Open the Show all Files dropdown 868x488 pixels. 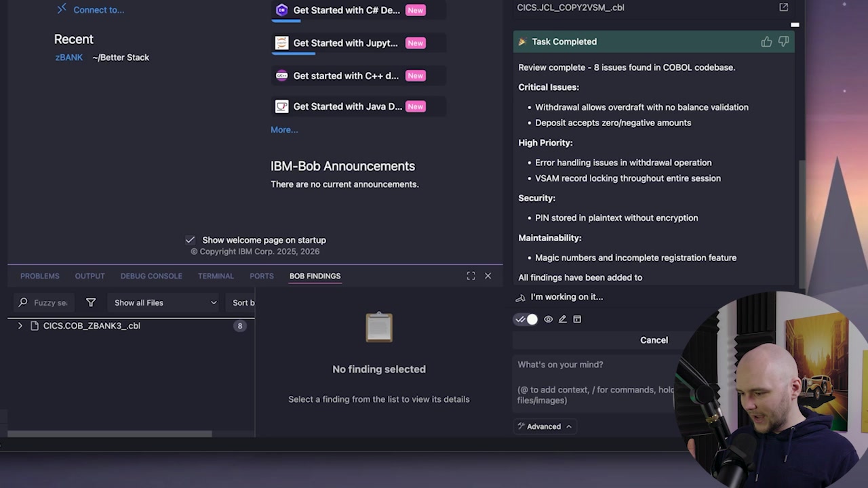[165, 303]
